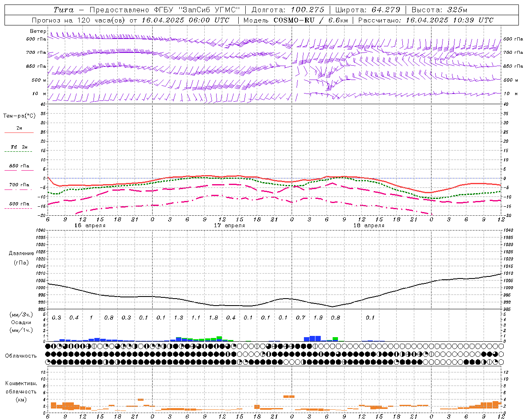Click the Облачность panel label
This screenshot has width=525, height=420.
tap(21, 356)
